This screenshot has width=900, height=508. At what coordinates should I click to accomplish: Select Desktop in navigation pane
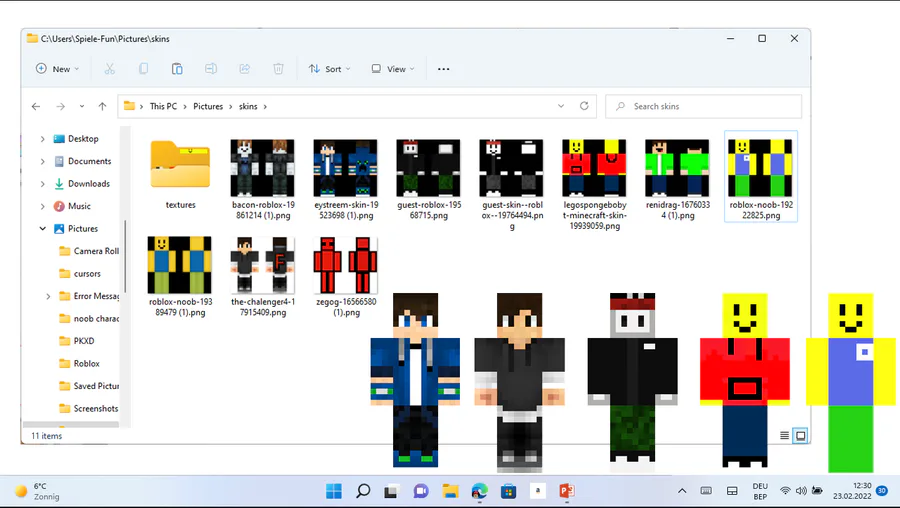(x=83, y=139)
